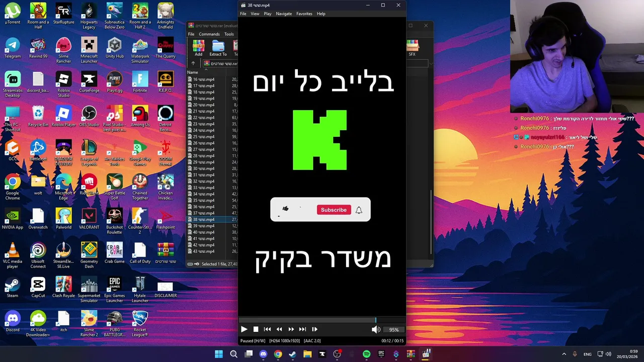Click the WinRAR file list vertical scrollbar
The height and width of the screenshot is (362, 644).
[431, 221]
